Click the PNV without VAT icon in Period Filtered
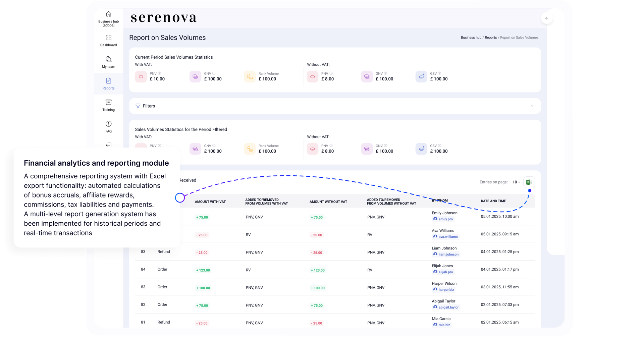644x341 pixels. [x=312, y=149]
